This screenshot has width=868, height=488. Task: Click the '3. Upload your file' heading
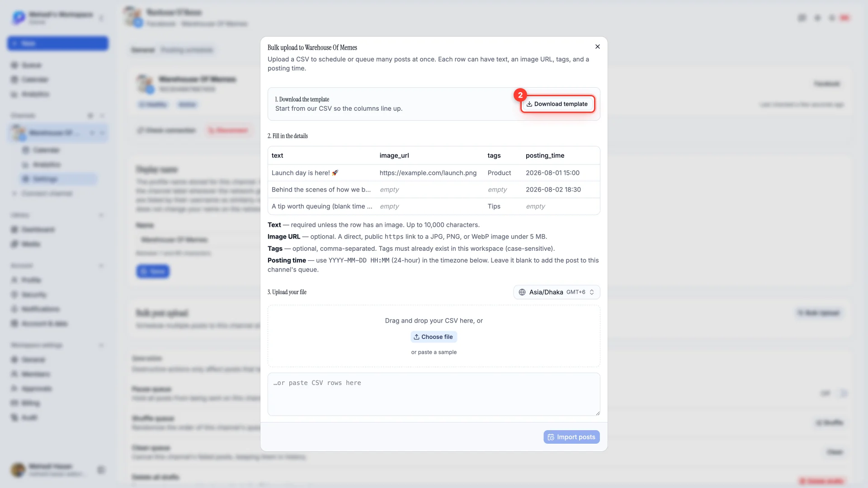click(x=287, y=292)
